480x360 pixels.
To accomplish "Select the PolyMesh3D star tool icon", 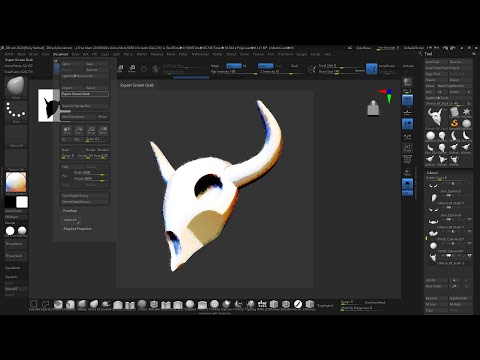I will pos(466,113).
